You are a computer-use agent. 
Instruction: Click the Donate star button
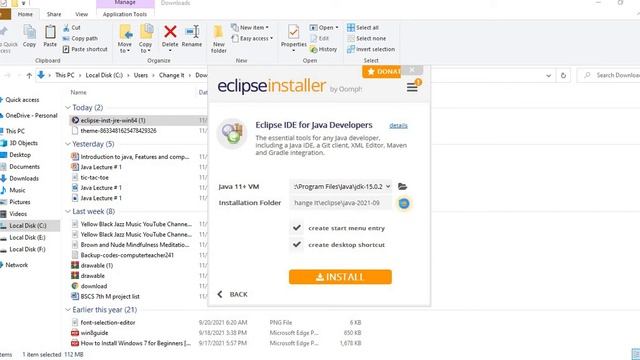click(382, 71)
